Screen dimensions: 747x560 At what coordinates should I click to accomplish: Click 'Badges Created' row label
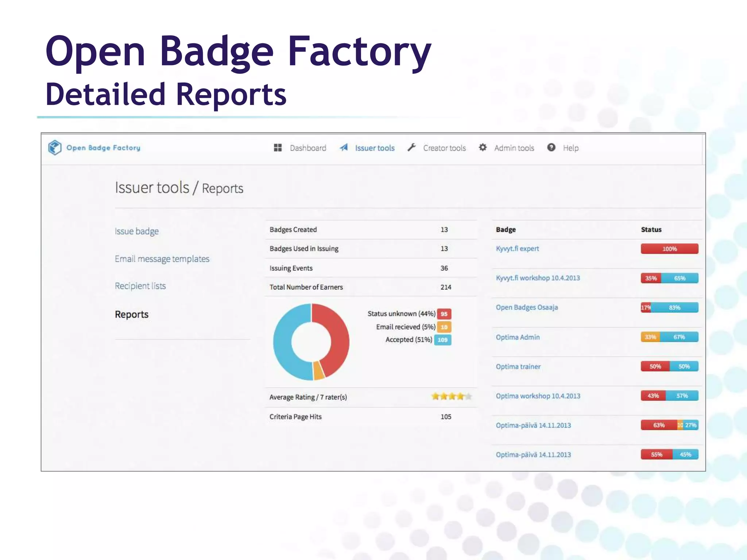pos(293,230)
